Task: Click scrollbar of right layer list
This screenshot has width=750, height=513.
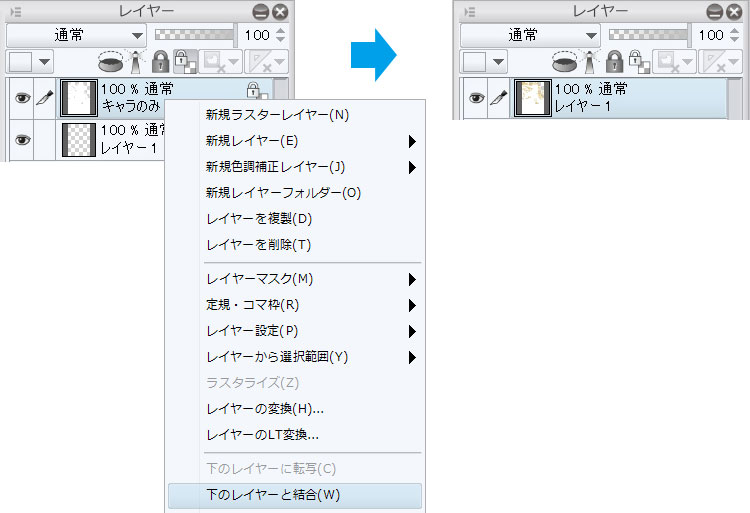Action: pos(735,98)
